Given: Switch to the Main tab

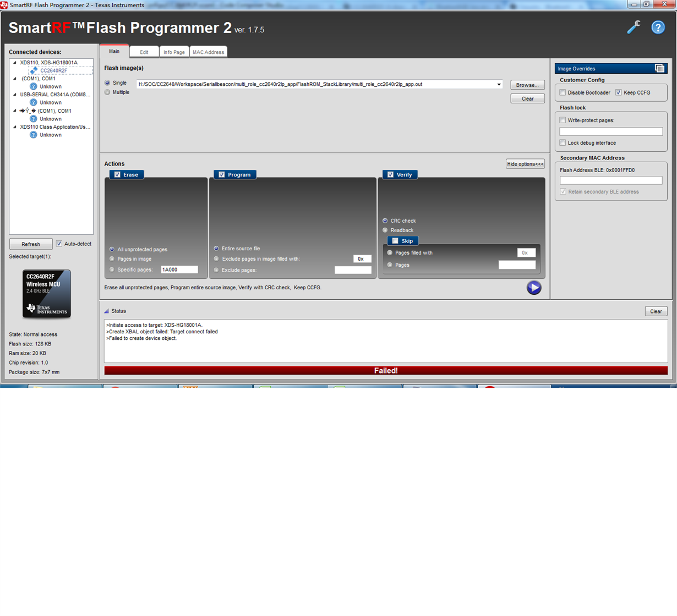Looking at the screenshot, I should point(114,51).
